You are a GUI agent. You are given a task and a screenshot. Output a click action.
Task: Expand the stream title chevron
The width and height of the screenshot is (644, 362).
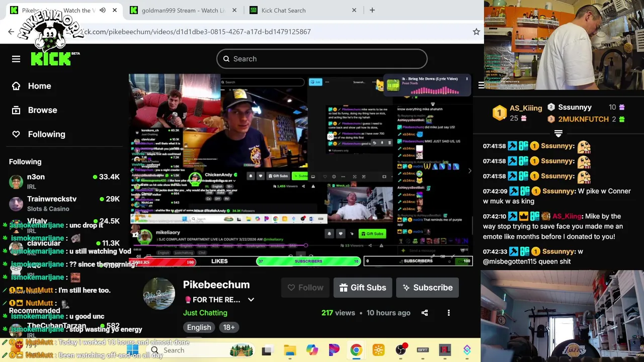click(251, 300)
